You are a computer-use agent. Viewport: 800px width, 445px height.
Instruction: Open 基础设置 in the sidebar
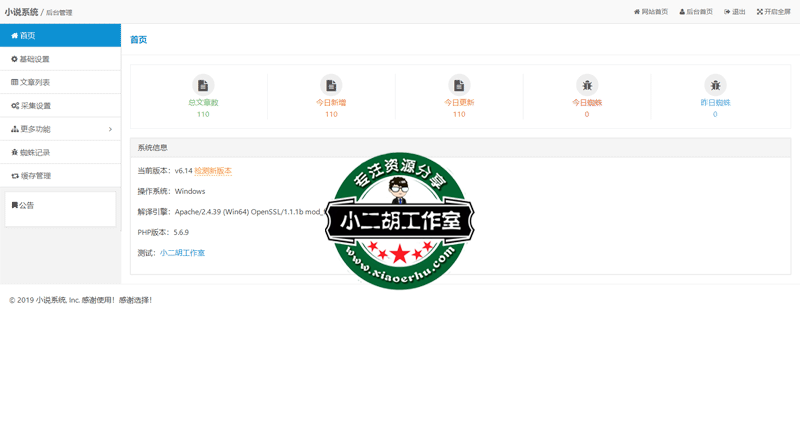click(34, 59)
